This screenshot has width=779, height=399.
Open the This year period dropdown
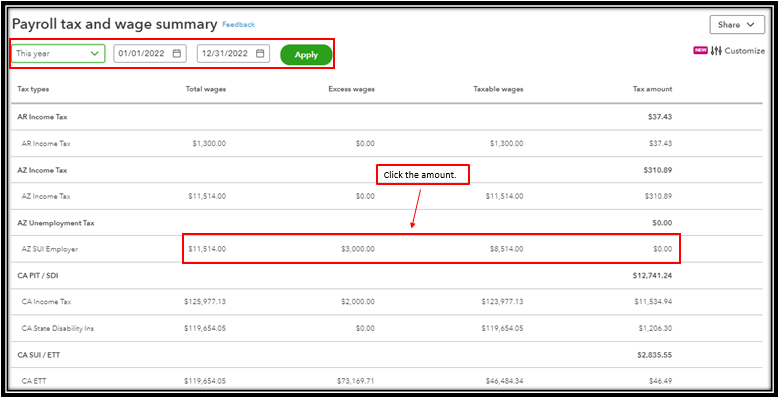pos(58,54)
